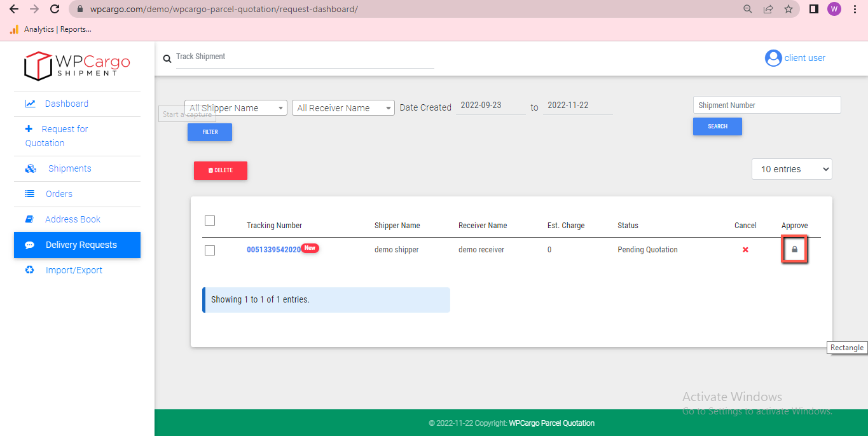Click the lock approve icon in the row
Image resolution: width=868 pixels, height=436 pixels.
(794, 250)
